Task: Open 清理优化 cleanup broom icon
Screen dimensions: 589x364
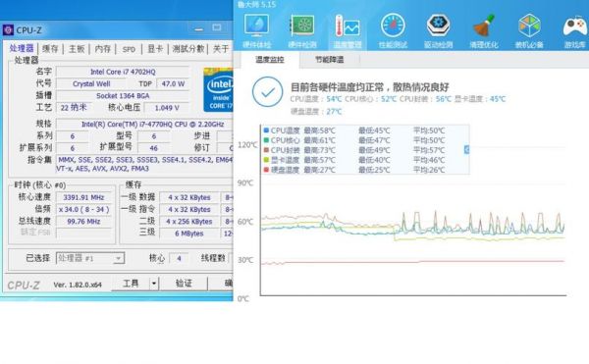Action: click(x=483, y=30)
